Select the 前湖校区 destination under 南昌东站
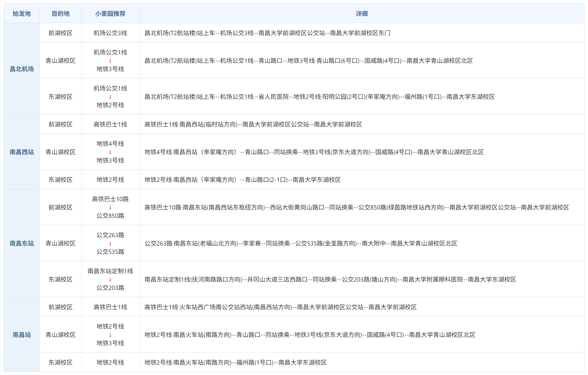 tap(60, 207)
